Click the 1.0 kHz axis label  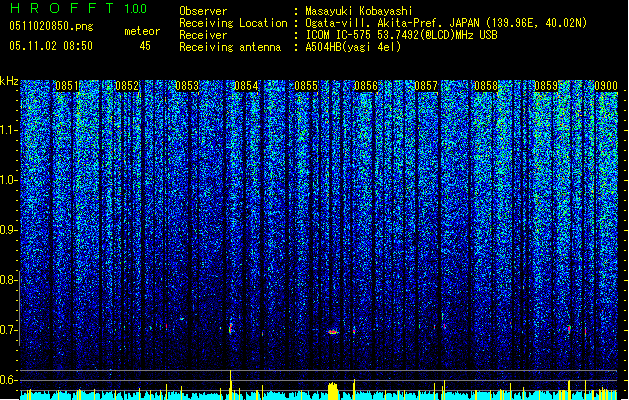click(8, 180)
